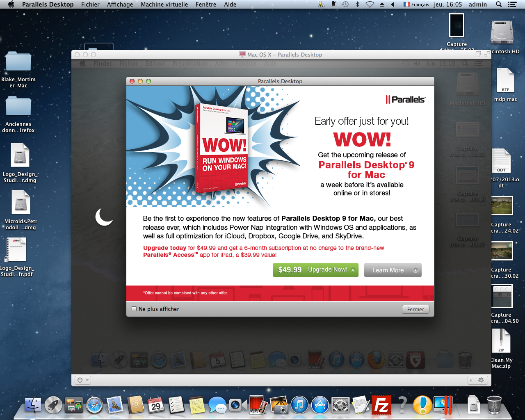Open Bluetooth status menu icon
The image size is (525, 420).
[357, 5]
